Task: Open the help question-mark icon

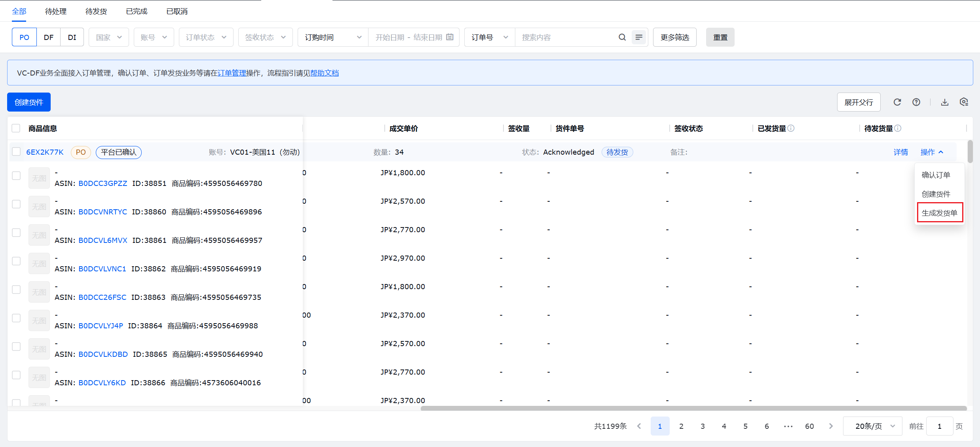Action: point(916,102)
